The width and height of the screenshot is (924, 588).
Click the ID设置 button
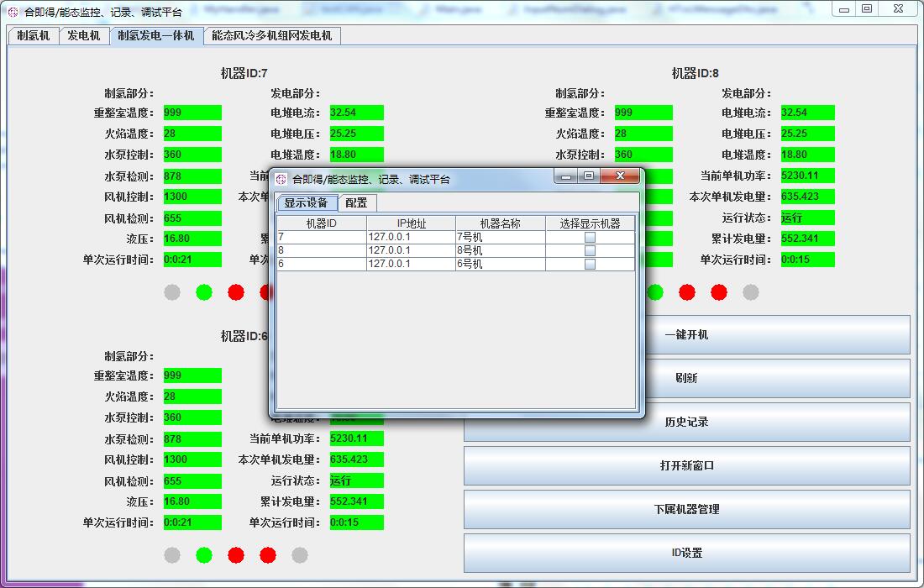686,553
